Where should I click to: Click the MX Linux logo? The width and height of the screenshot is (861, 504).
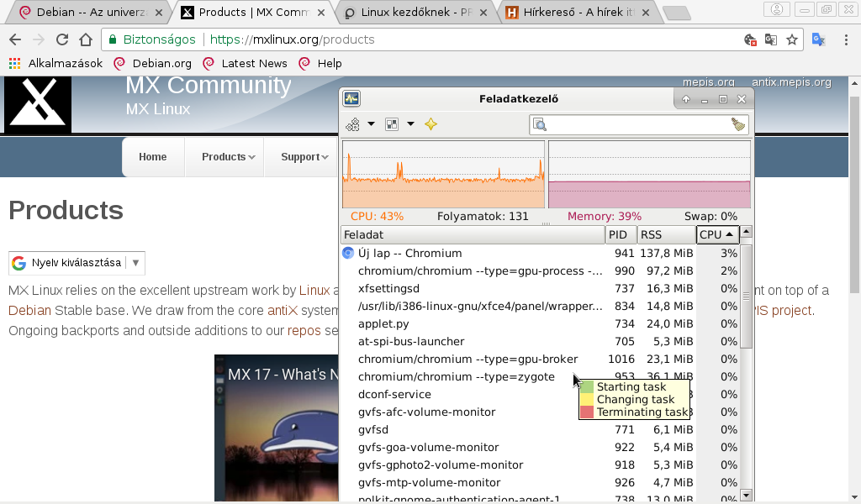pos(38,104)
